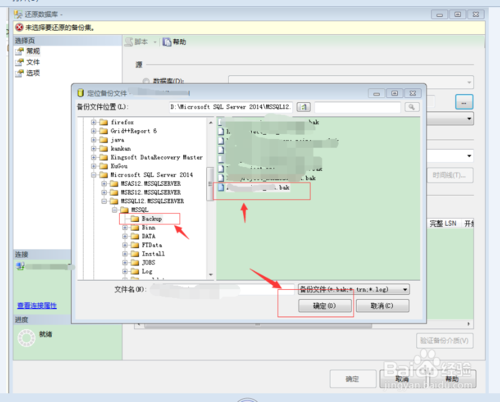
Task: Click the error icon in the warning banner
Action: 19,27
